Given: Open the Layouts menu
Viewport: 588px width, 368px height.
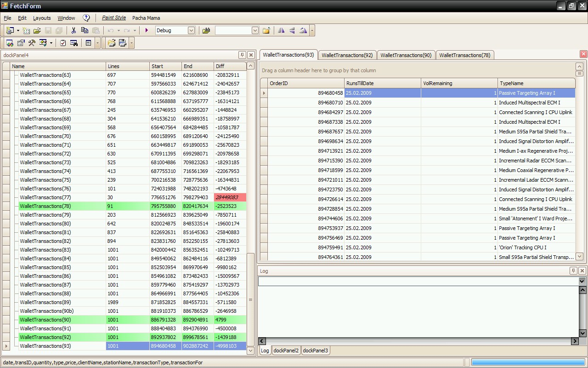Looking at the screenshot, I should [x=42, y=18].
